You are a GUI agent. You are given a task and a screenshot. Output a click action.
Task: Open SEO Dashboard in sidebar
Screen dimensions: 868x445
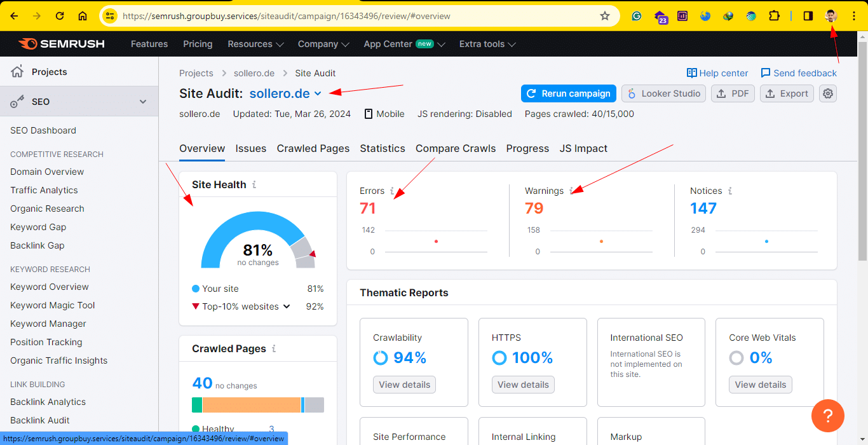[x=43, y=130]
